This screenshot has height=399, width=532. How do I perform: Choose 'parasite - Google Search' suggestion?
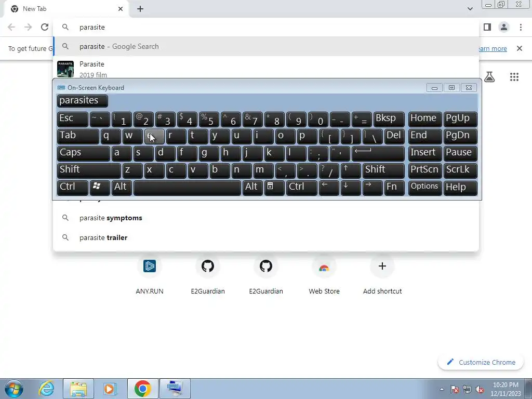pyautogui.click(x=266, y=46)
